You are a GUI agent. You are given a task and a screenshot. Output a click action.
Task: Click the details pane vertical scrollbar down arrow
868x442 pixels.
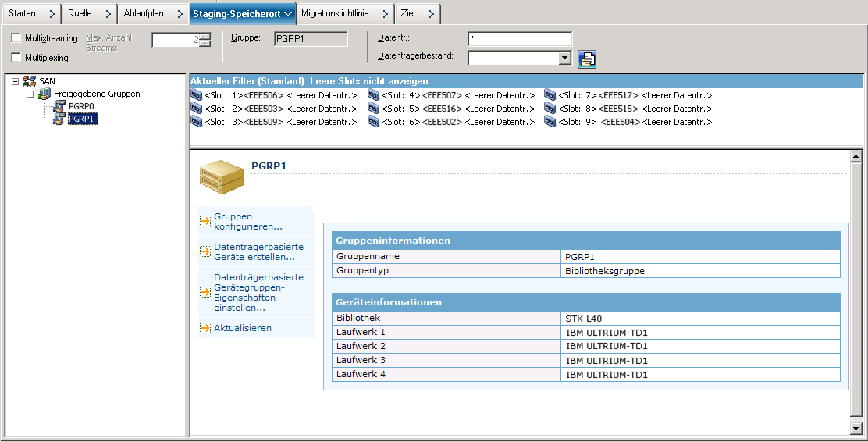[856, 428]
